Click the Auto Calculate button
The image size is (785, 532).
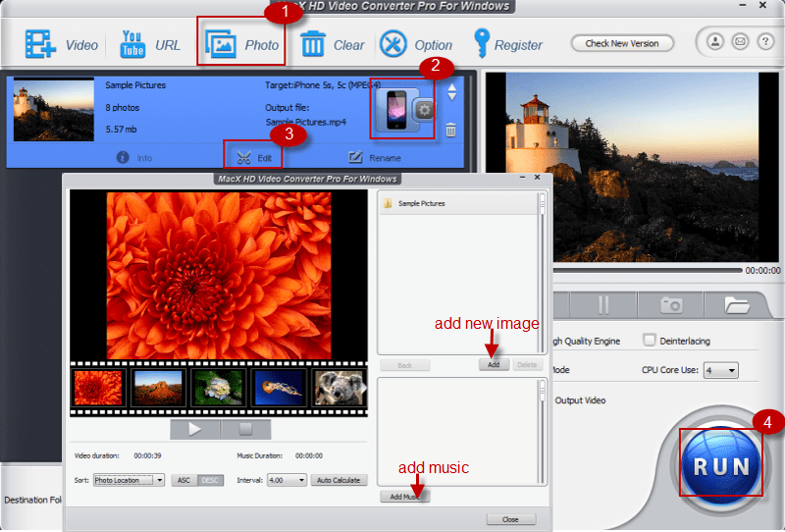click(339, 480)
